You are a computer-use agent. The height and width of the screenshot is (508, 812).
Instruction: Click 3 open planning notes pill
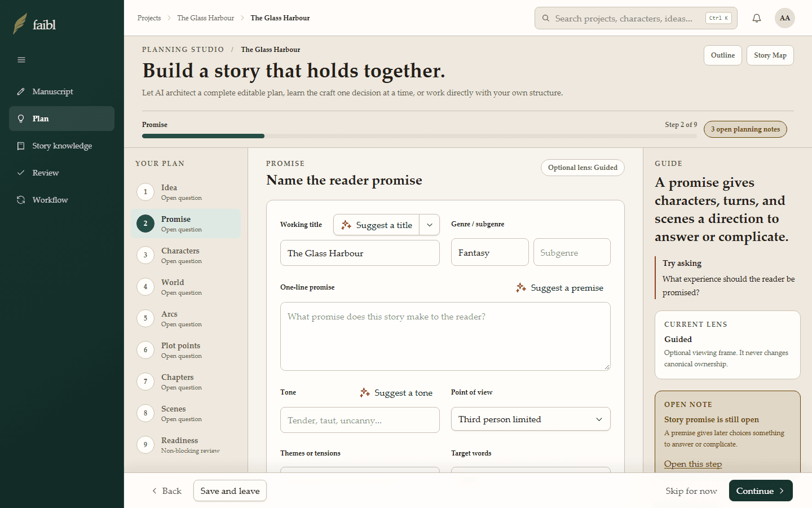pos(745,129)
